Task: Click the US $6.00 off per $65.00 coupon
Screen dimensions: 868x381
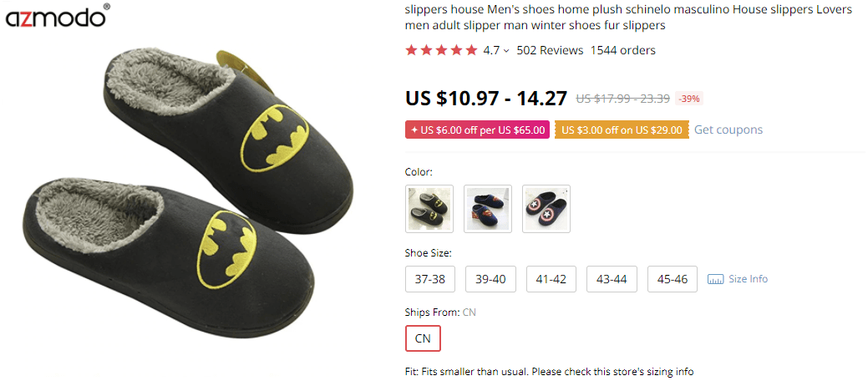Action: point(476,130)
